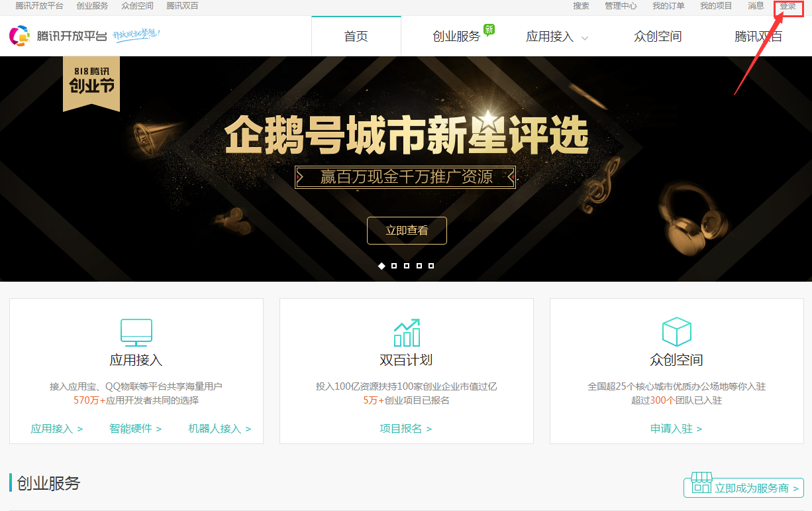This screenshot has height=511, width=812.
Task: Expand the 应用接入 nav dropdown arrow
Action: pyautogui.click(x=585, y=38)
